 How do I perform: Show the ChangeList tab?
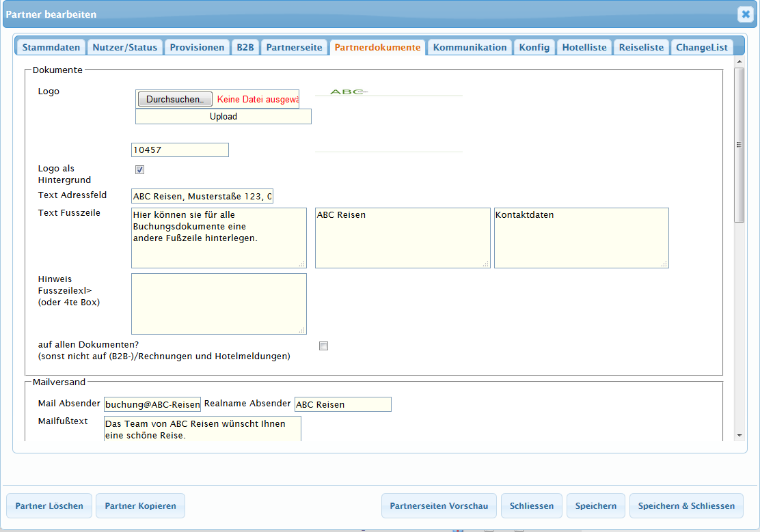pos(702,47)
